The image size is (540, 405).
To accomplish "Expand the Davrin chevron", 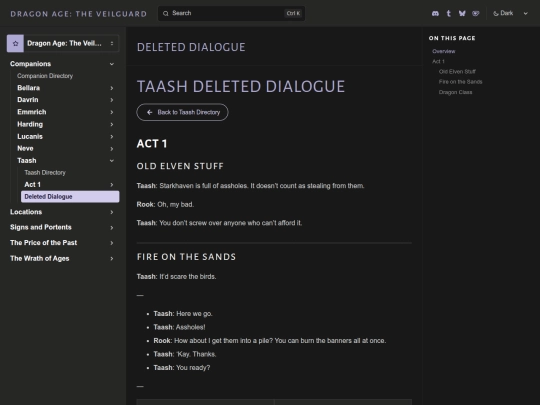I will point(112,100).
